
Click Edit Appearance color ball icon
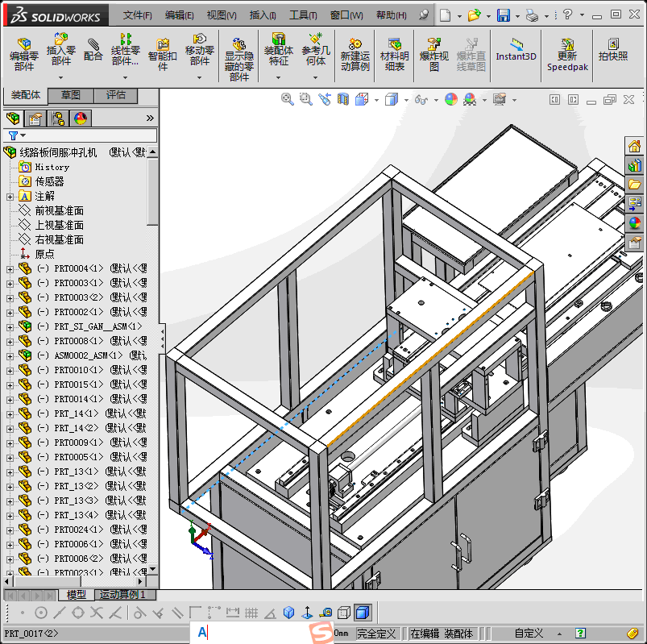[451, 99]
